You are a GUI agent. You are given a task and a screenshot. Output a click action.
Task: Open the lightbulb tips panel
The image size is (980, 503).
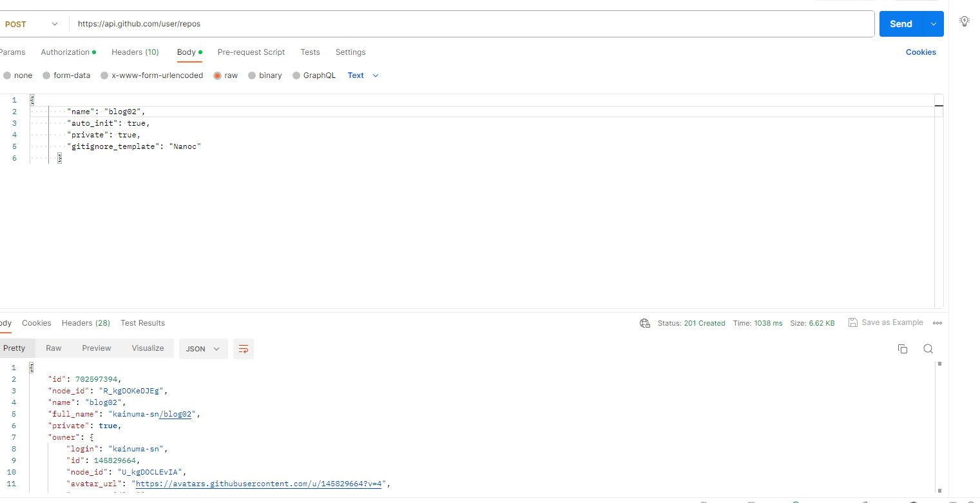[965, 21]
